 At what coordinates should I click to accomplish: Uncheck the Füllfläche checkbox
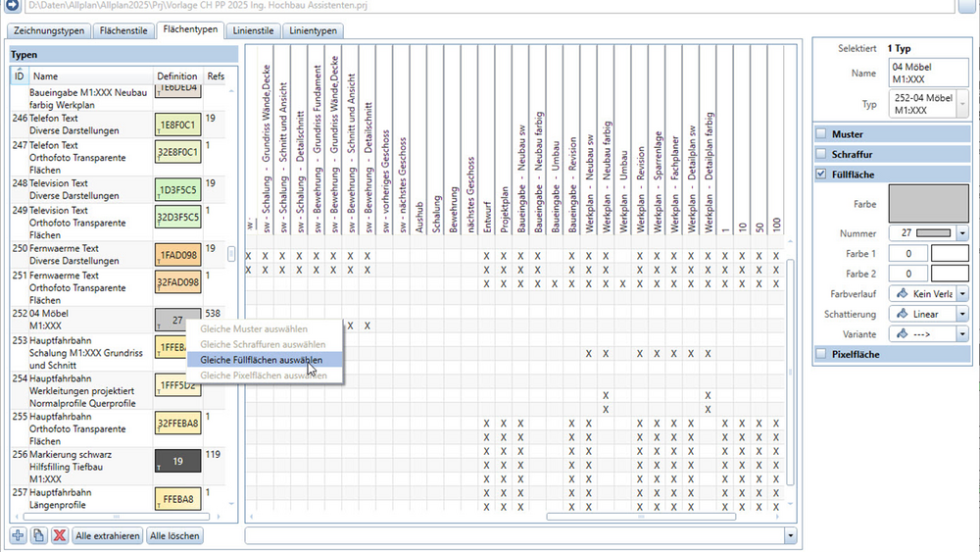pyautogui.click(x=821, y=174)
